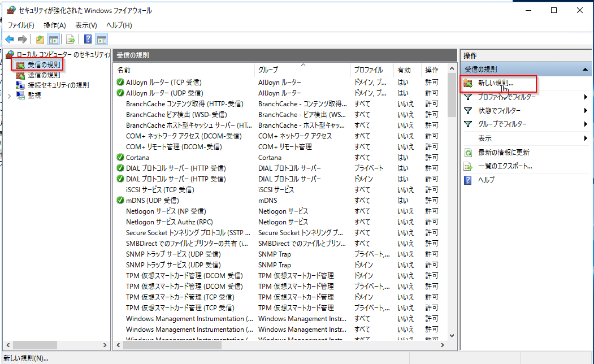Open the 表示 submenu arrow in actions
594x364 pixels.
586,138
